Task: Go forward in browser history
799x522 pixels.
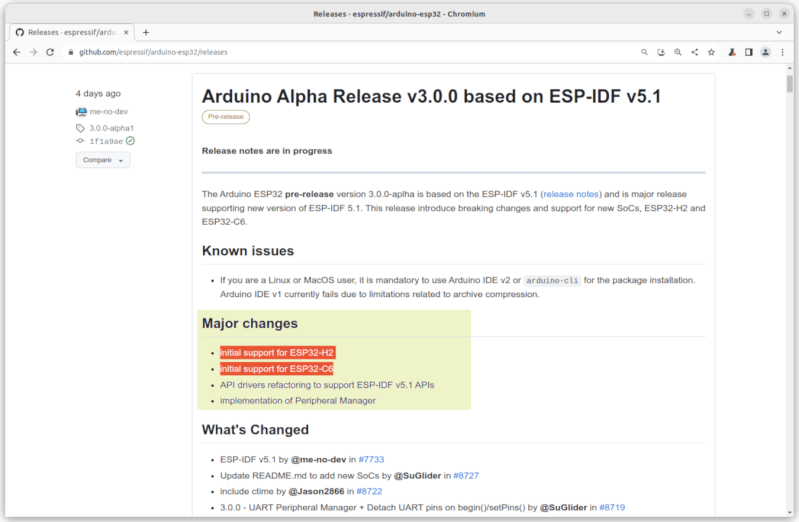Action: tap(33, 52)
